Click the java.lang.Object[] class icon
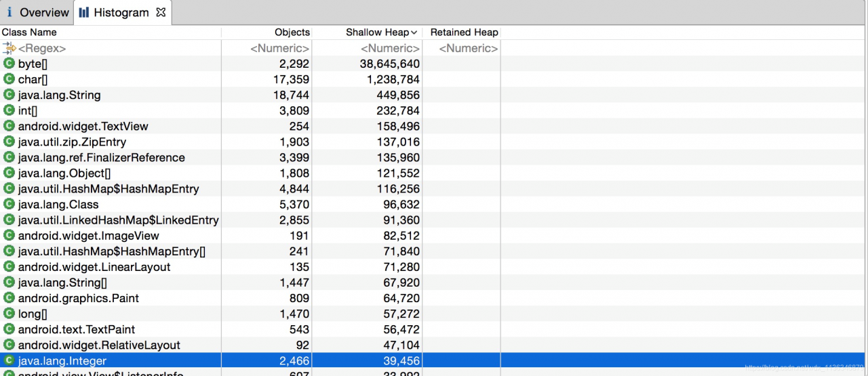Viewport: 868px width, 376px height. tap(9, 173)
